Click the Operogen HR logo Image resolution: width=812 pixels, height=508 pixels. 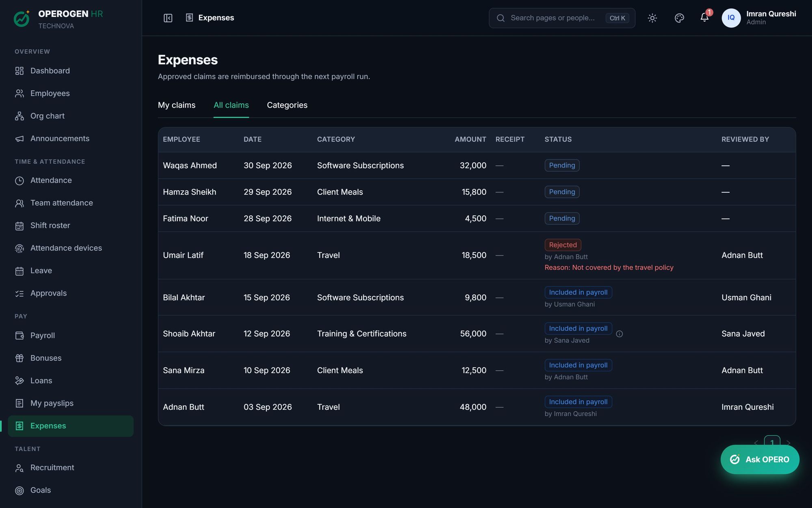22,19
